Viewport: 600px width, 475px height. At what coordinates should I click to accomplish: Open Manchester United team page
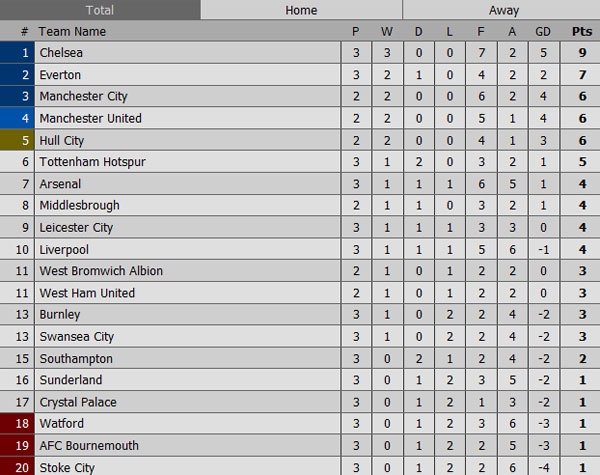pos(90,118)
